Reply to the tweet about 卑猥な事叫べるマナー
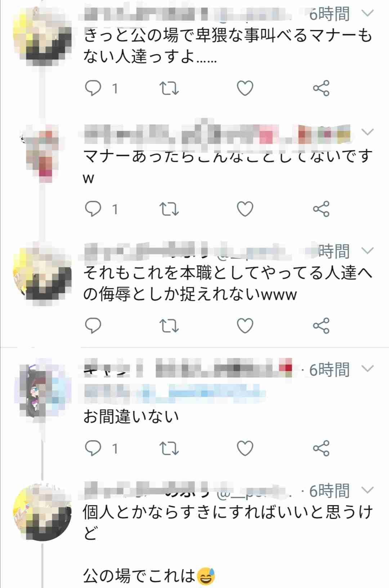Screen dimensions: 389x588 (93, 88)
